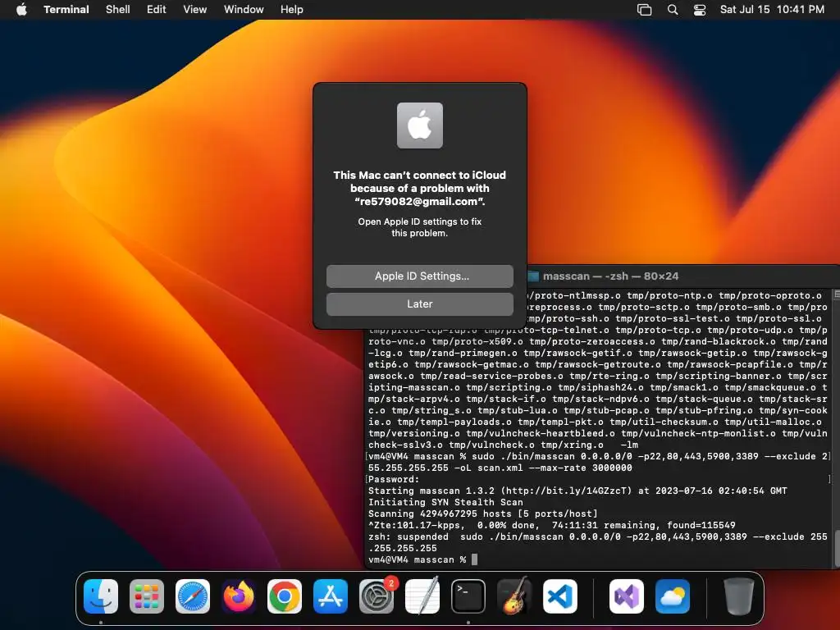
Task: Open the Help menu
Action: [x=291, y=10]
